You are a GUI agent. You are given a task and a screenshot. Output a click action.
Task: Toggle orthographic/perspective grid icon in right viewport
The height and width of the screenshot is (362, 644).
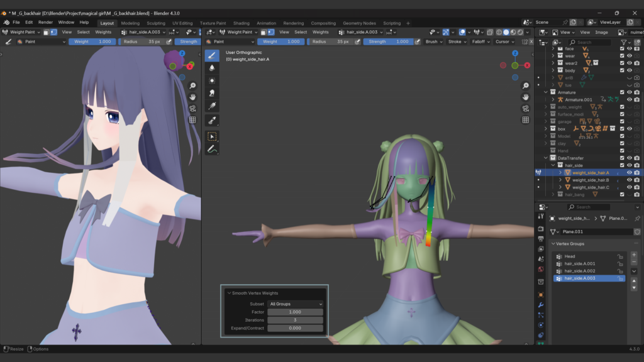point(525,120)
